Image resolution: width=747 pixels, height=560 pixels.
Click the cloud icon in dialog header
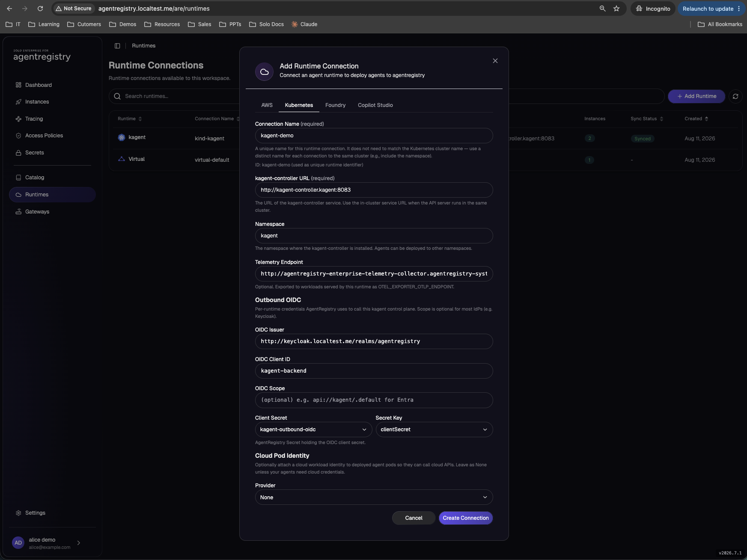click(x=265, y=71)
